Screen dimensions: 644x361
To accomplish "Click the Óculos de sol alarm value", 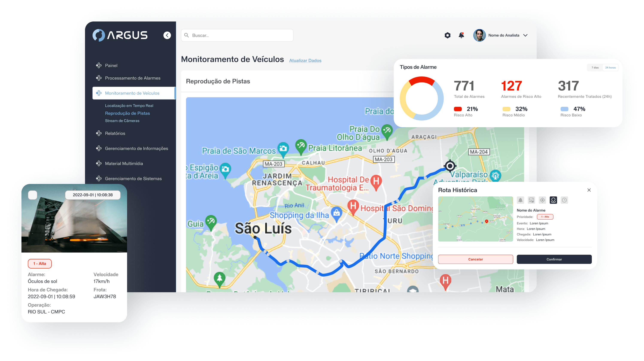I will (43, 281).
